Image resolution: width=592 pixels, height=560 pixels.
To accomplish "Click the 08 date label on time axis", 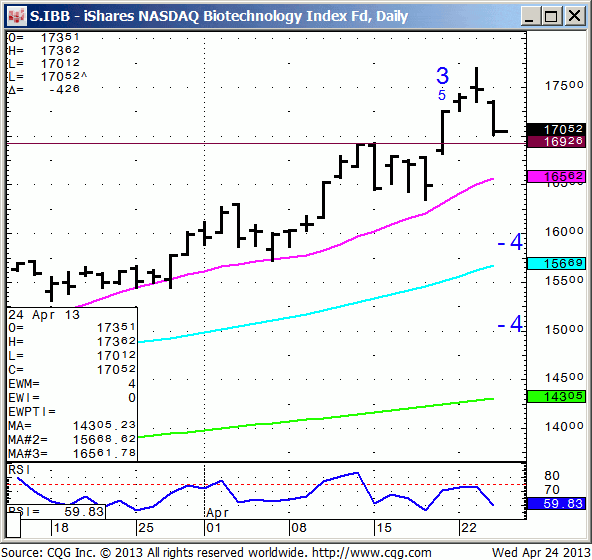I will [299, 528].
